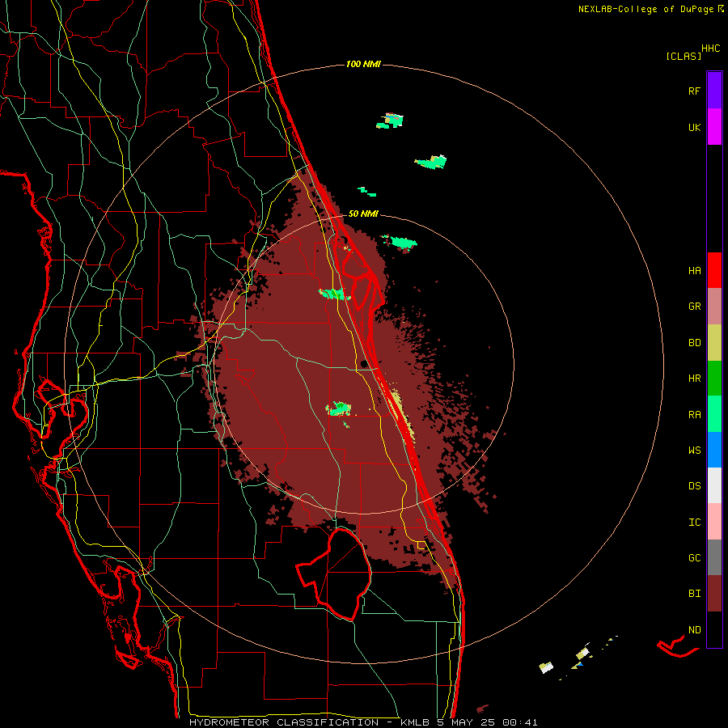Click the 'WS' legend label
Viewport: 728px width, 728px height.
coord(694,450)
